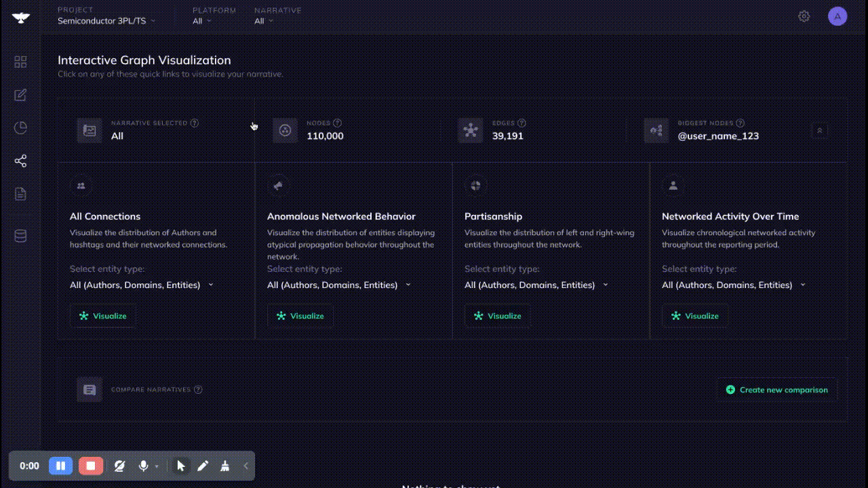Screen dimensions: 868x488
Task: Toggle the microphone in recording toolbar
Action: click(x=143, y=466)
